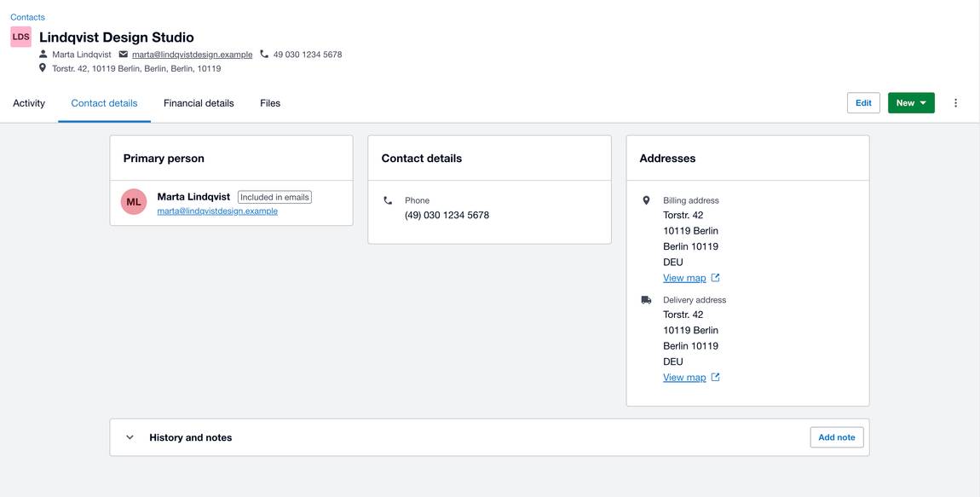
Task: Click the person icon beside Marta Lindqvist in header
Action: (43, 55)
